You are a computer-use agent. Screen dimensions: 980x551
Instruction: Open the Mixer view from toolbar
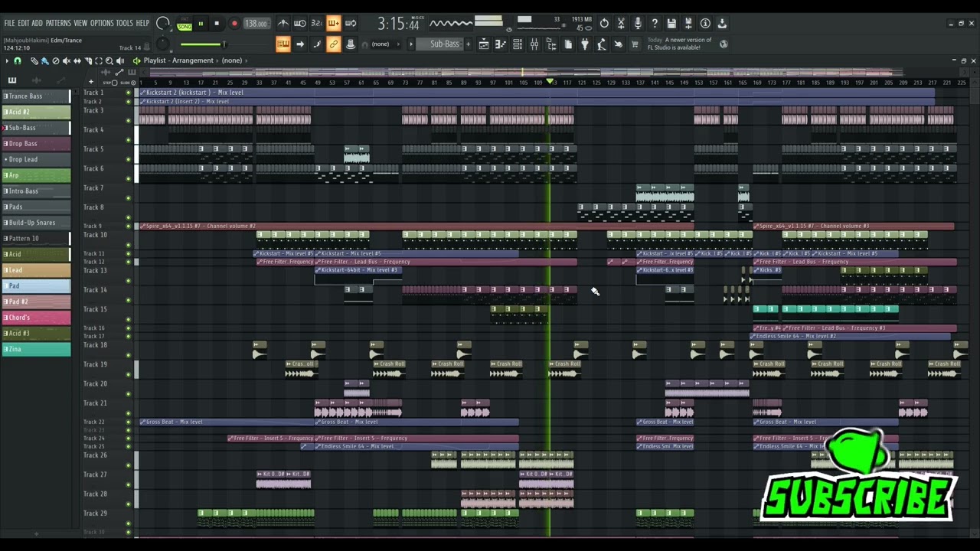[x=534, y=44]
